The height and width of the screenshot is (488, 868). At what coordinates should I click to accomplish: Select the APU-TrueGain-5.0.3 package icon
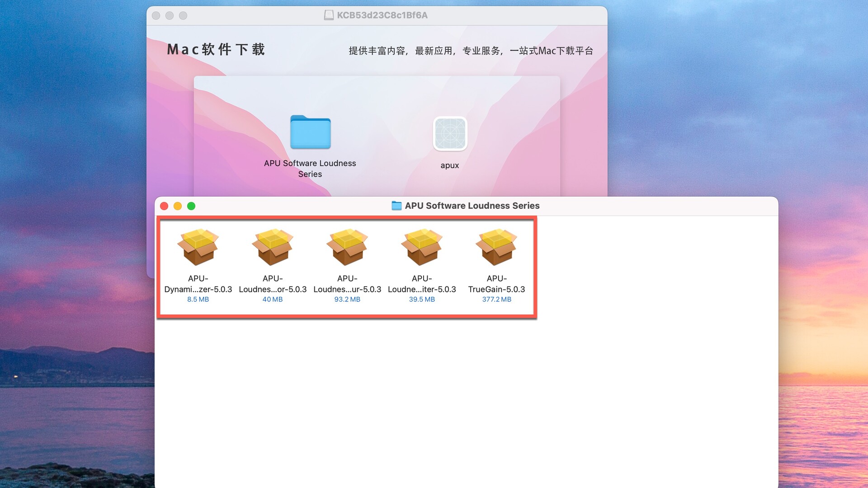[496, 247]
